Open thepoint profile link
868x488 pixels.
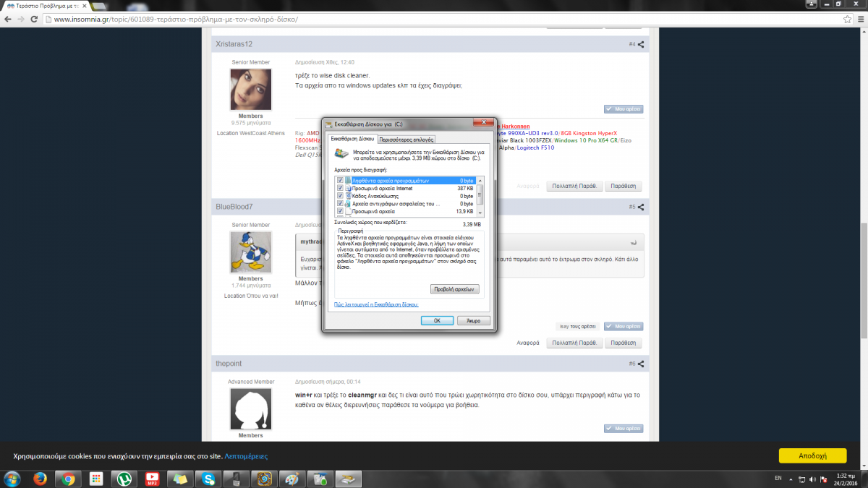click(x=230, y=363)
